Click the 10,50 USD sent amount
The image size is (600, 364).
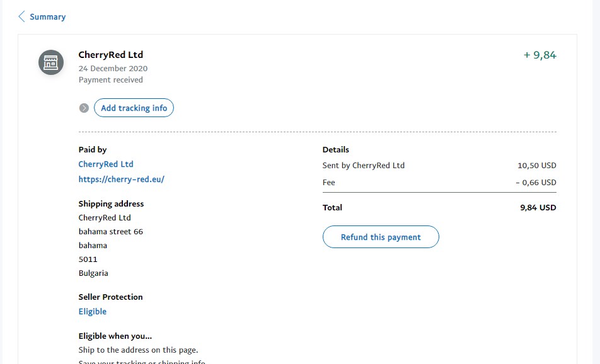point(537,166)
